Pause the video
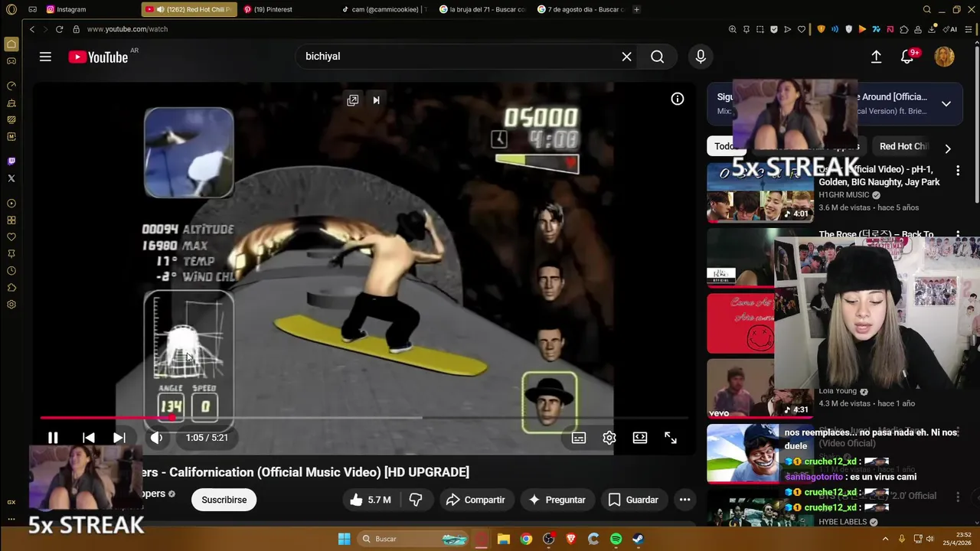 pyautogui.click(x=53, y=438)
